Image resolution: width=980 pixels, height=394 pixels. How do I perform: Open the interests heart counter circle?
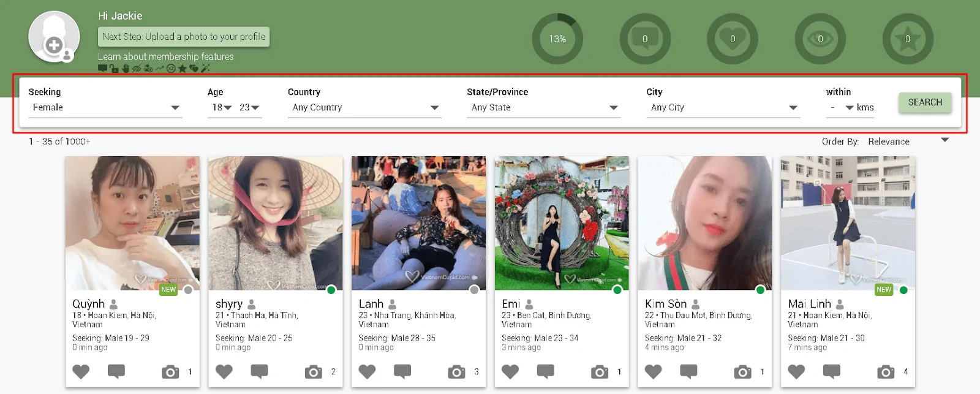(733, 39)
